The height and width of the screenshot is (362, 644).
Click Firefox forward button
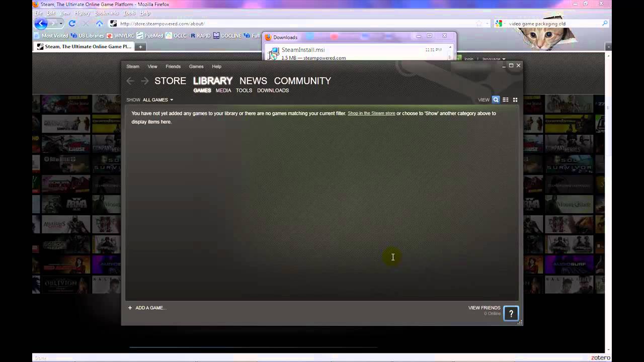click(x=53, y=23)
